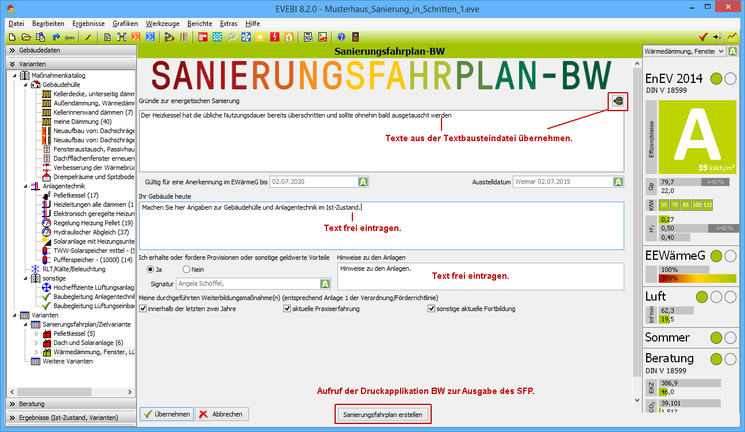Open the Ergebnisse menu
The height and width of the screenshot is (432, 745).
88,23
